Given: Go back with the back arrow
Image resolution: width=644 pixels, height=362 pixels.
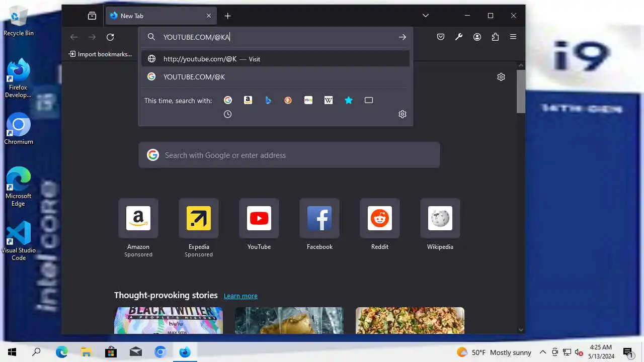Looking at the screenshot, I should tap(74, 37).
